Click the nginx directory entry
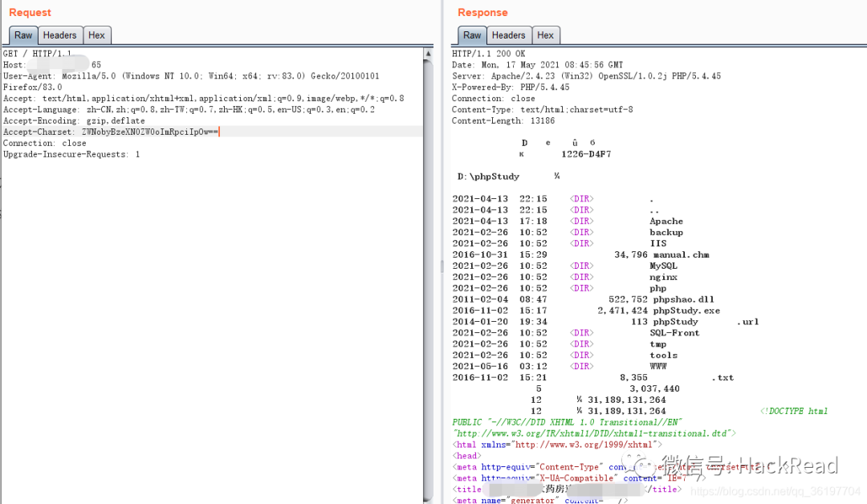 (664, 277)
